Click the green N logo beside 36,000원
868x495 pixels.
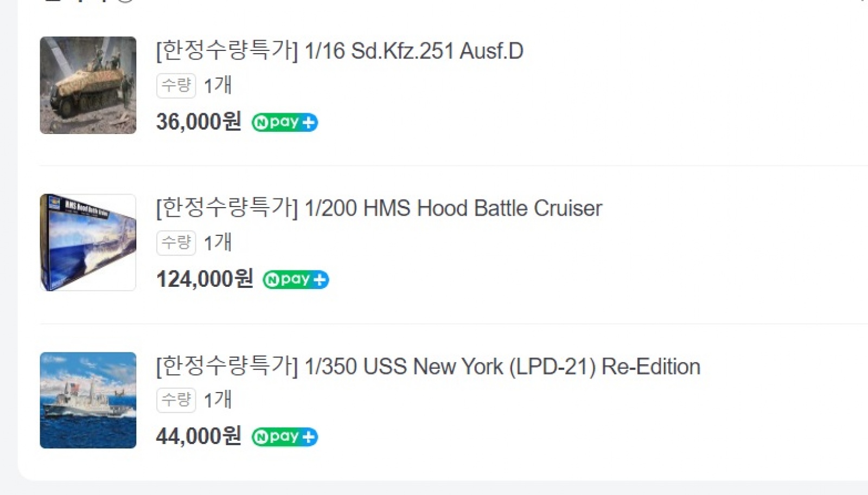click(261, 123)
